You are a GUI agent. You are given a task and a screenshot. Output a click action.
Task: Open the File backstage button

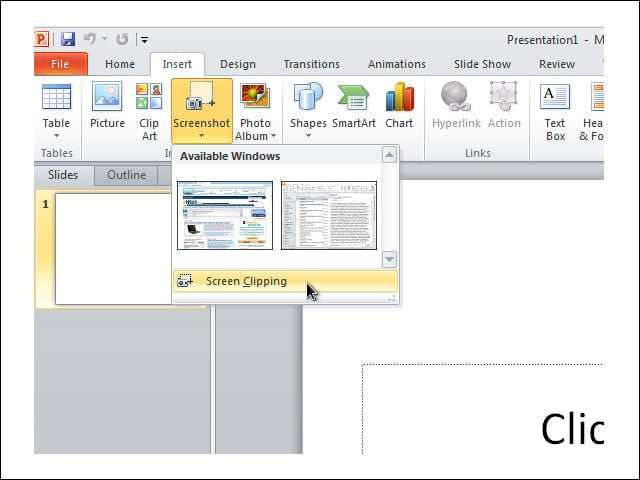pyautogui.click(x=60, y=64)
